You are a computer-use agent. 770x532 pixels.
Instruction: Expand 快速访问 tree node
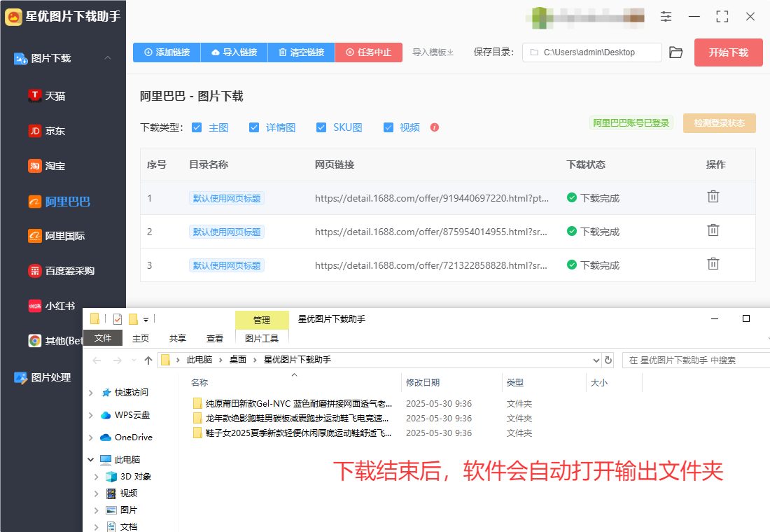pyautogui.click(x=91, y=393)
